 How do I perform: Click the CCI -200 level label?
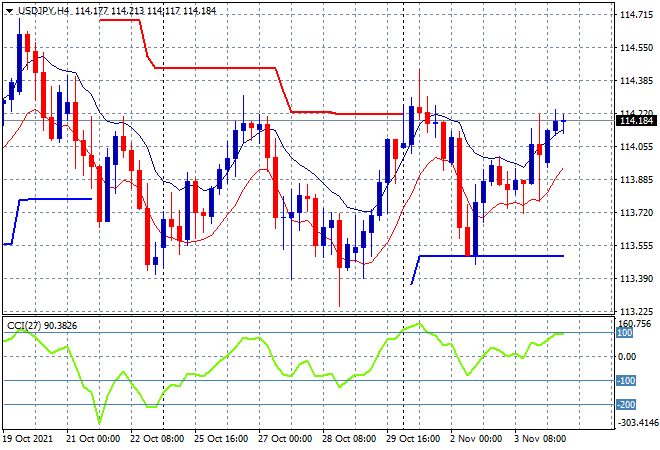(626, 405)
